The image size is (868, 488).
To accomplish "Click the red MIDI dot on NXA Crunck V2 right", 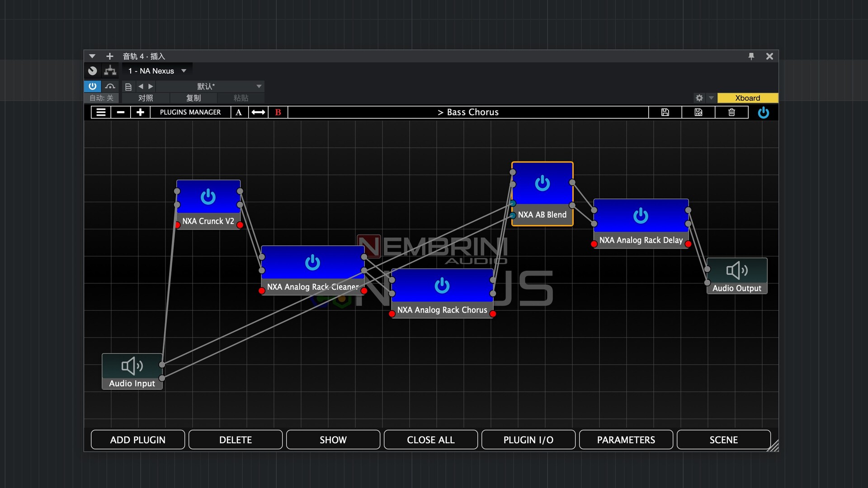I will point(240,225).
